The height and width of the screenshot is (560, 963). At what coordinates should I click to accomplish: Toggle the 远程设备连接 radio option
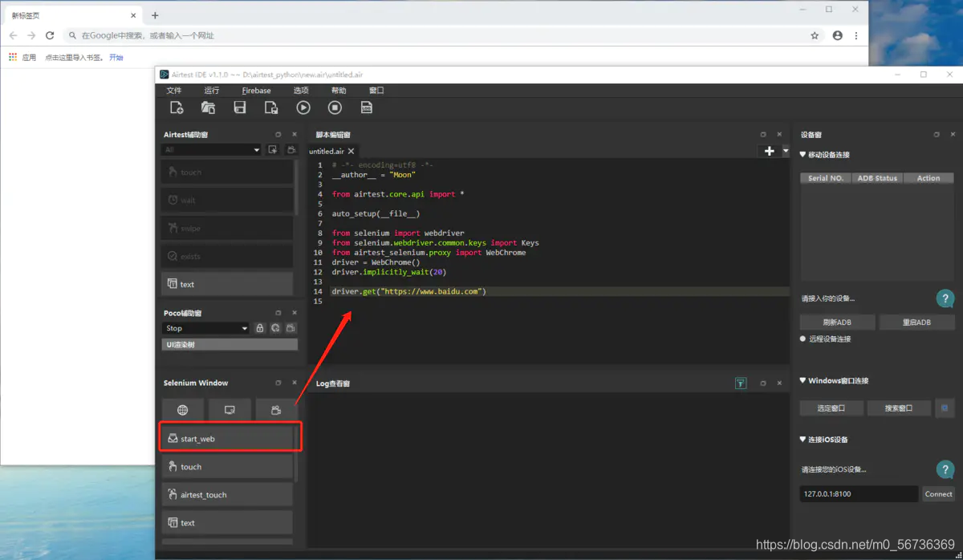point(803,339)
